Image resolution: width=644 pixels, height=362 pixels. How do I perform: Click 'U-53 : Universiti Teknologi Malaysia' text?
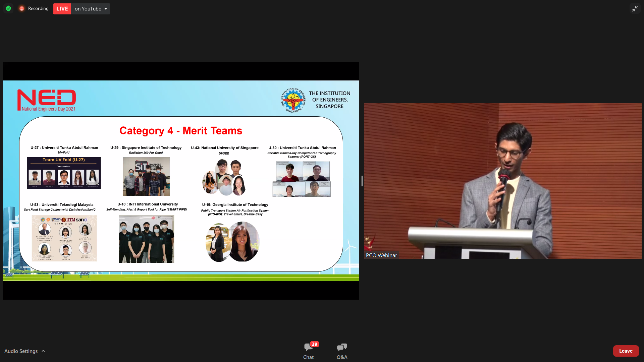point(62,205)
